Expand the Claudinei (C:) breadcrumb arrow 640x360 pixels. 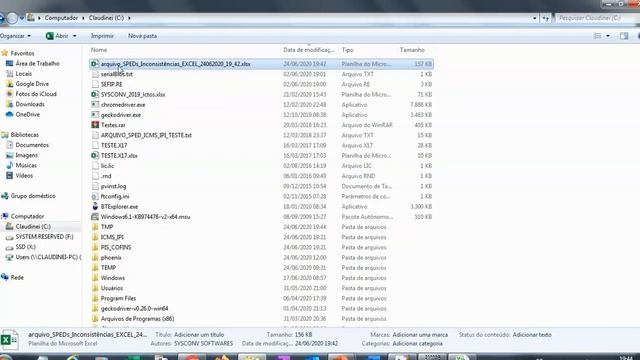[129, 18]
